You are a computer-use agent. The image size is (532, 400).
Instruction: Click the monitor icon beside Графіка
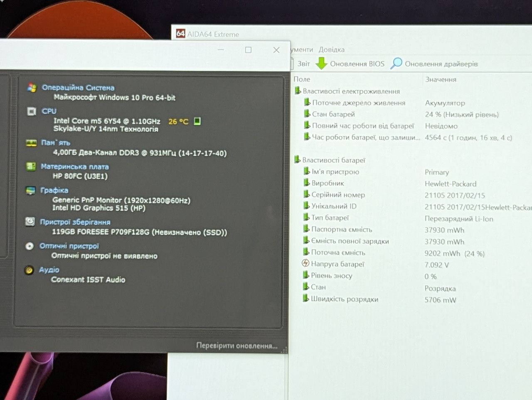point(31,191)
